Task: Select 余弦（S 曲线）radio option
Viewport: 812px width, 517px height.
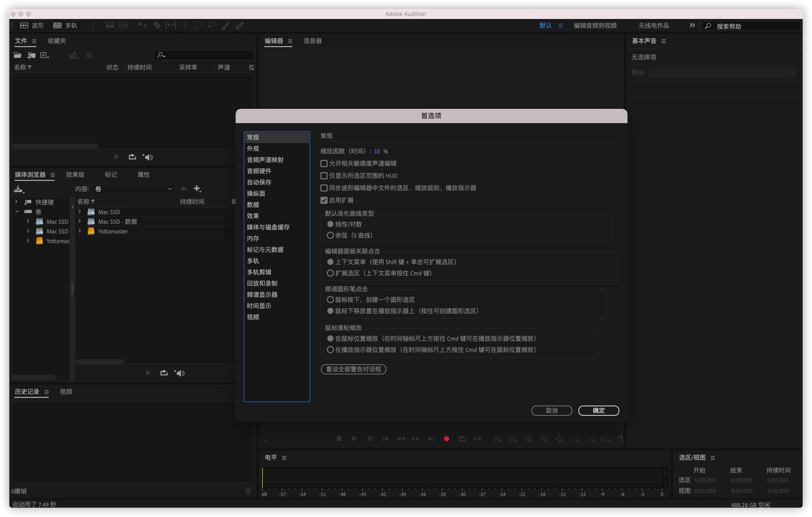Action: pos(330,236)
